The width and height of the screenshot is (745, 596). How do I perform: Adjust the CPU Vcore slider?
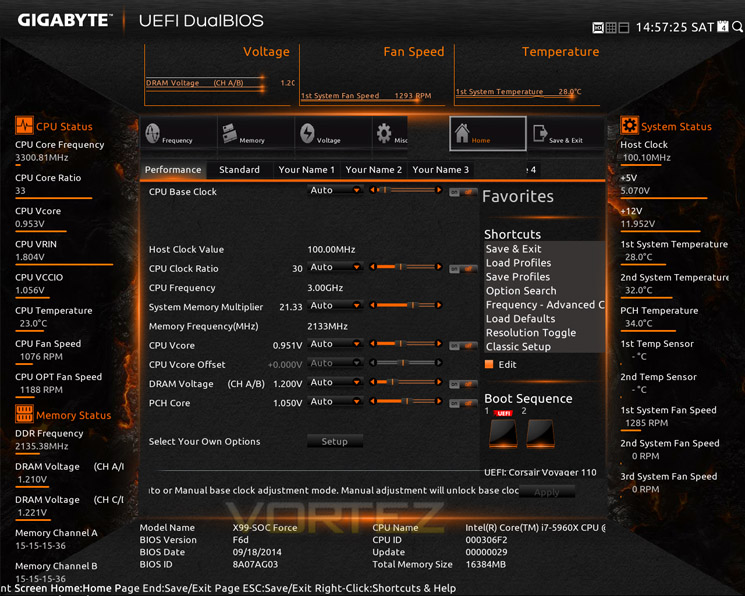[x=405, y=344]
